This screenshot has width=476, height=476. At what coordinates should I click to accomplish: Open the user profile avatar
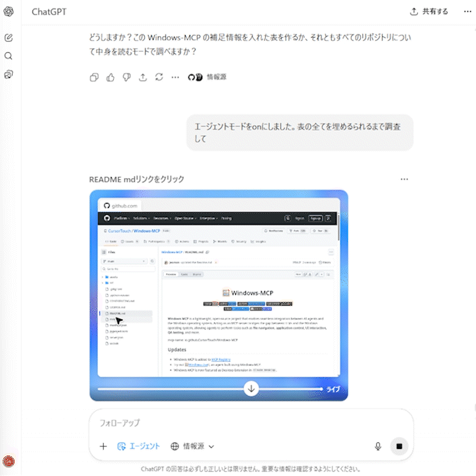pos(9,461)
